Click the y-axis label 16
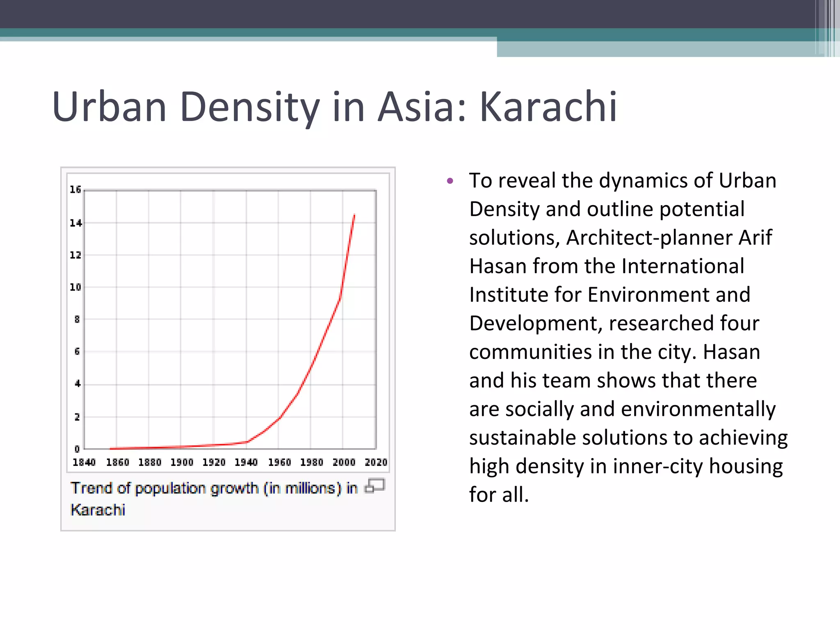Viewport: 840px width, 630px height. click(x=75, y=189)
